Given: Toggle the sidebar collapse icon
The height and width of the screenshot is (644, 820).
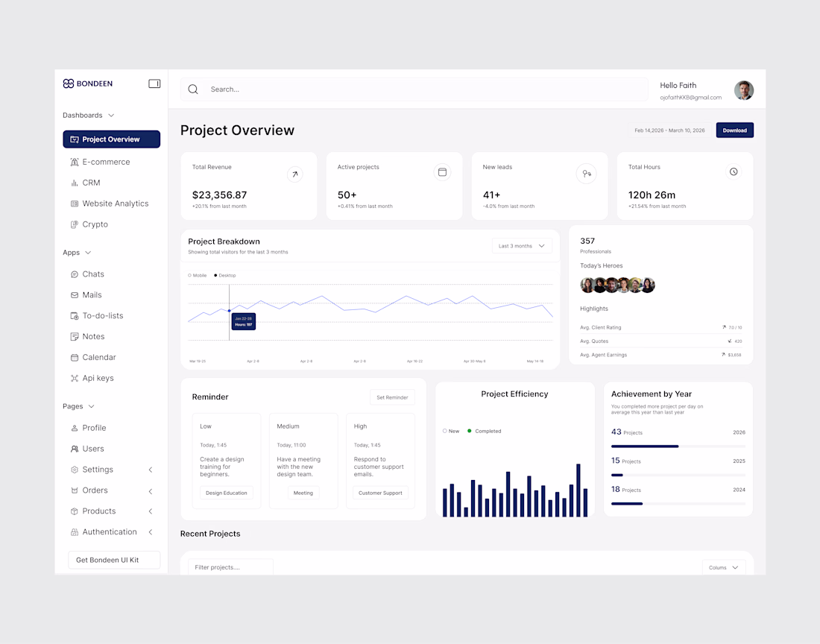Looking at the screenshot, I should pyautogui.click(x=154, y=83).
